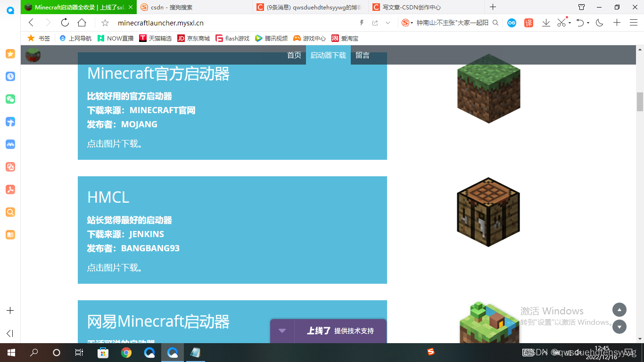The width and height of the screenshot is (644, 362).
Task: Open the flash游戏 bookmark
Action: coord(232,38)
